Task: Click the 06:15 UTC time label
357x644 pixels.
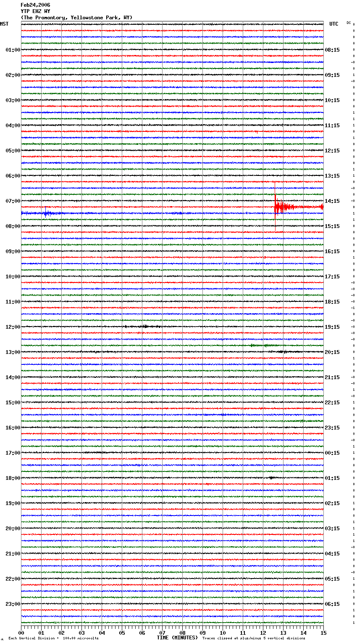Action: 332,604
